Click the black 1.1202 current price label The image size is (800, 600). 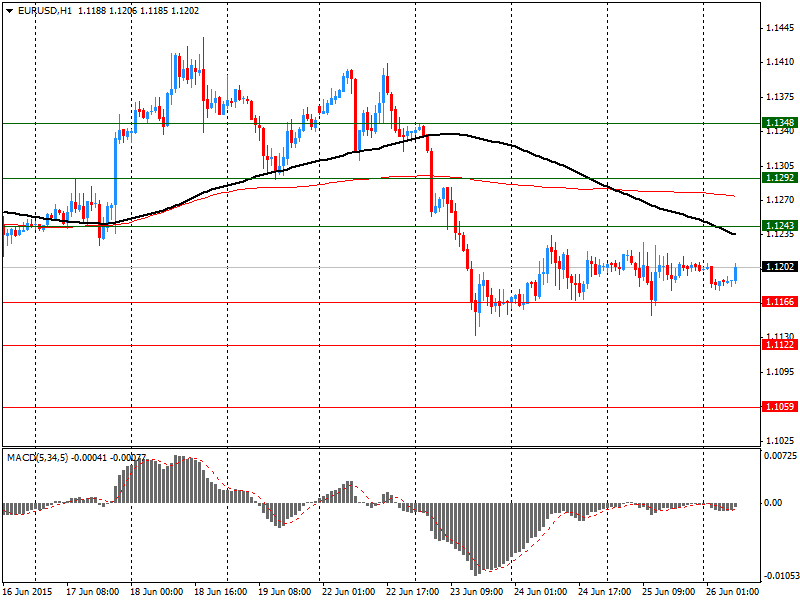[x=779, y=267]
